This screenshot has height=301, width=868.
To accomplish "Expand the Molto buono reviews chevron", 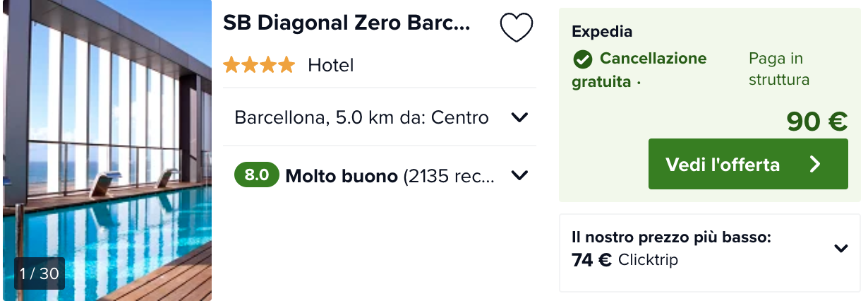I will click(x=519, y=175).
